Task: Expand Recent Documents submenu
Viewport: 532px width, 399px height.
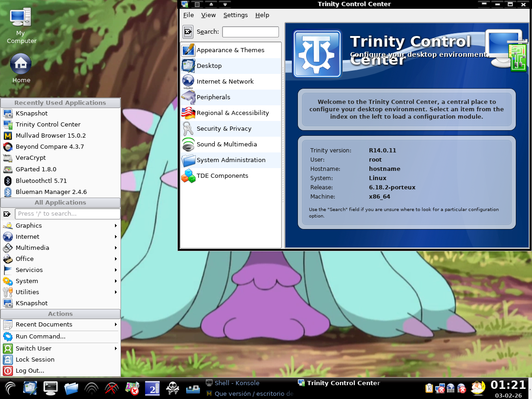Action: (x=60, y=325)
